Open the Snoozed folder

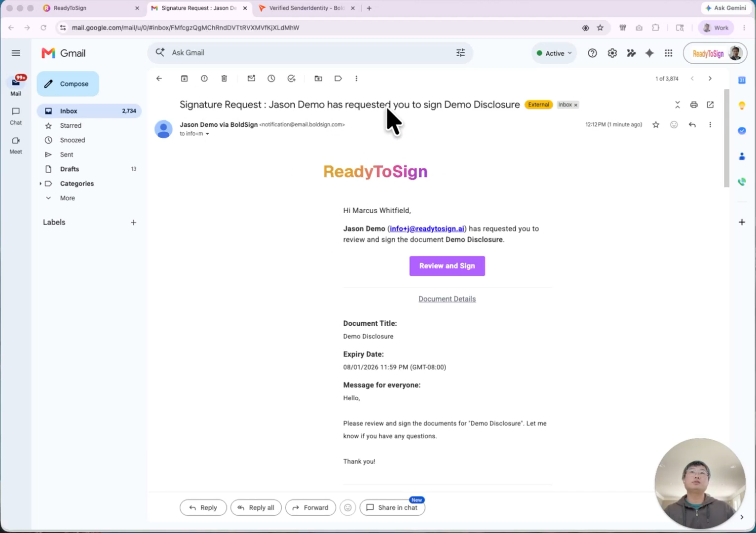89,140
